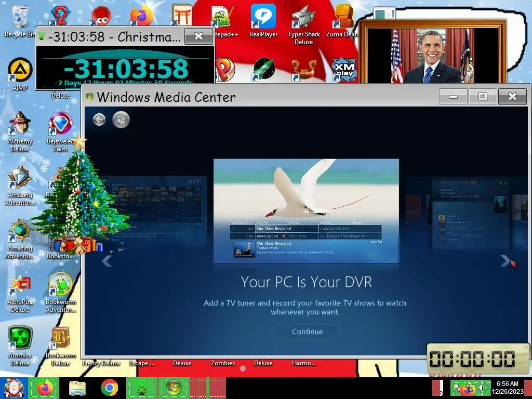
Task: Close the Christmas countdown window
Action: [198, 36]
